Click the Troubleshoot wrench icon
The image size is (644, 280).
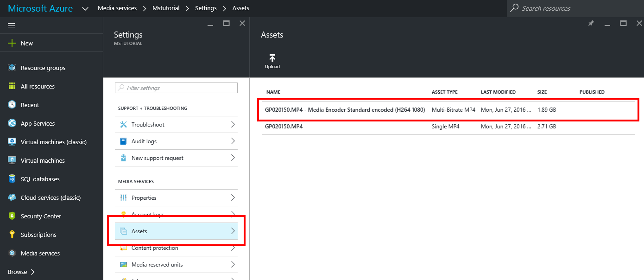[x=123, y=124]
